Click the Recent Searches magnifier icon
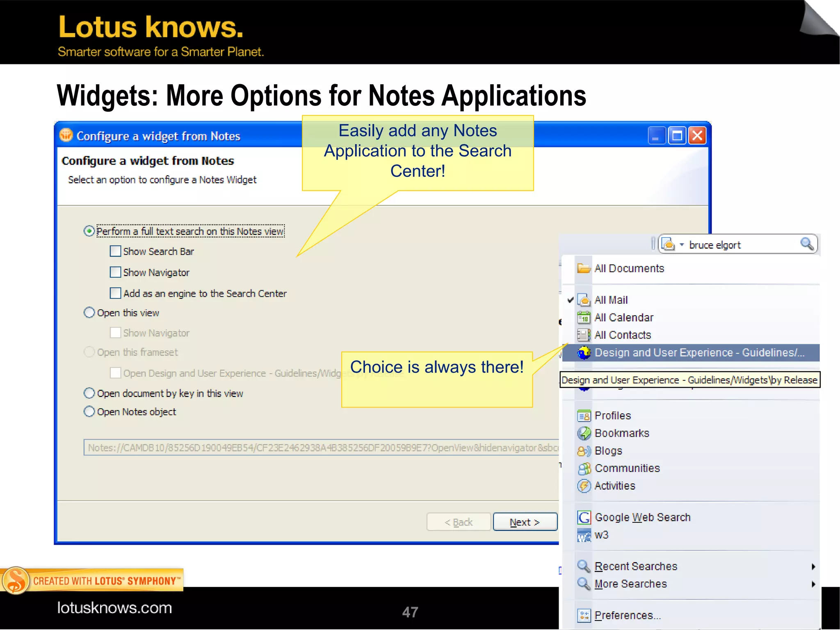Screen dimensions: 840x630 point(584,566)
